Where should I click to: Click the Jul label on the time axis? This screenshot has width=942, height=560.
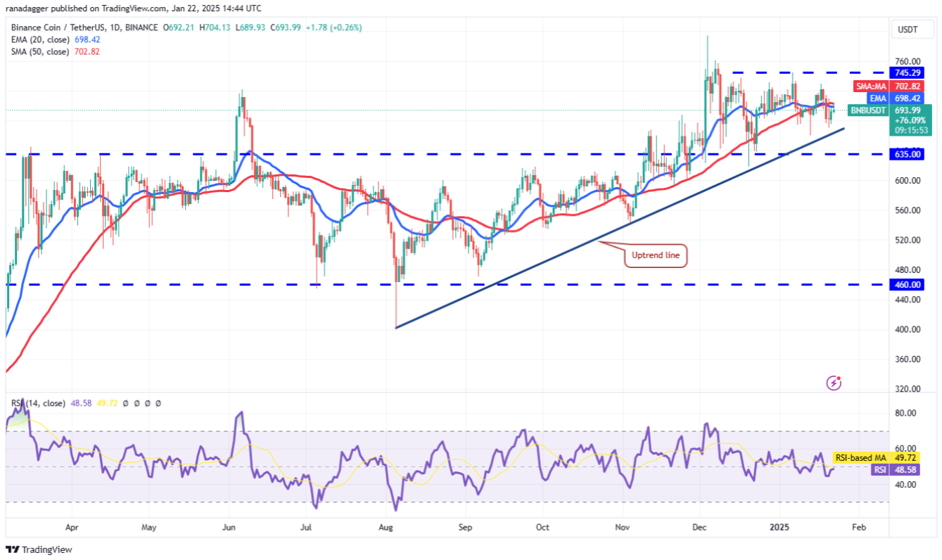point(306,526)
